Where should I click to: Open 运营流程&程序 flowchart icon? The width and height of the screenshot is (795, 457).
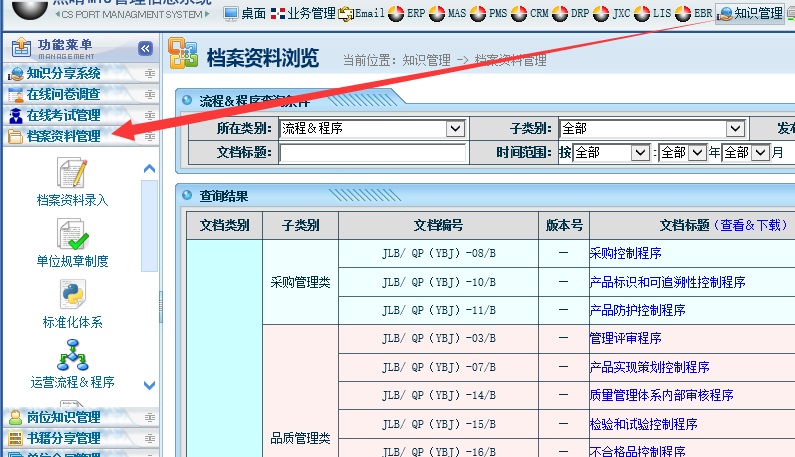(x=72, y=356)
